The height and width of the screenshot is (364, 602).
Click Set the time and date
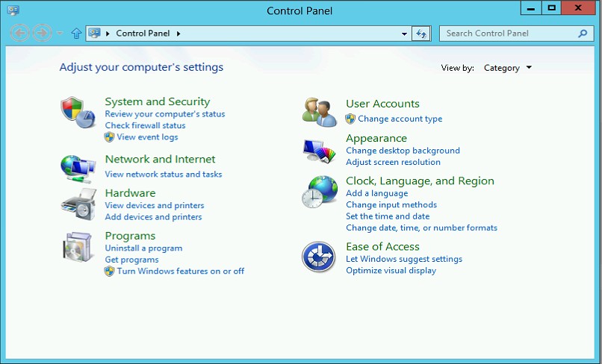pos(388,216)
